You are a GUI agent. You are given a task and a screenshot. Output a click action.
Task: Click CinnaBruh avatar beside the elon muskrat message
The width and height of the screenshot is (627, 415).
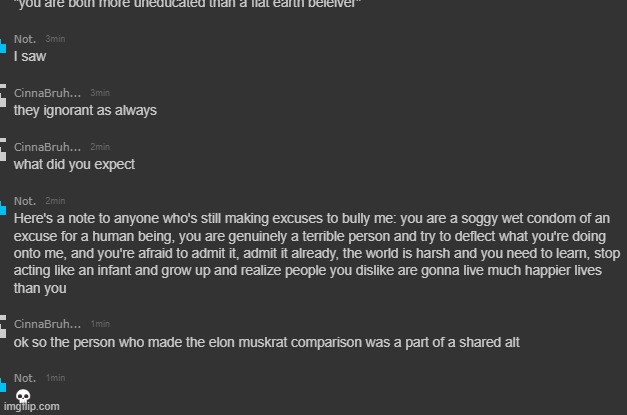pos(3,327)
